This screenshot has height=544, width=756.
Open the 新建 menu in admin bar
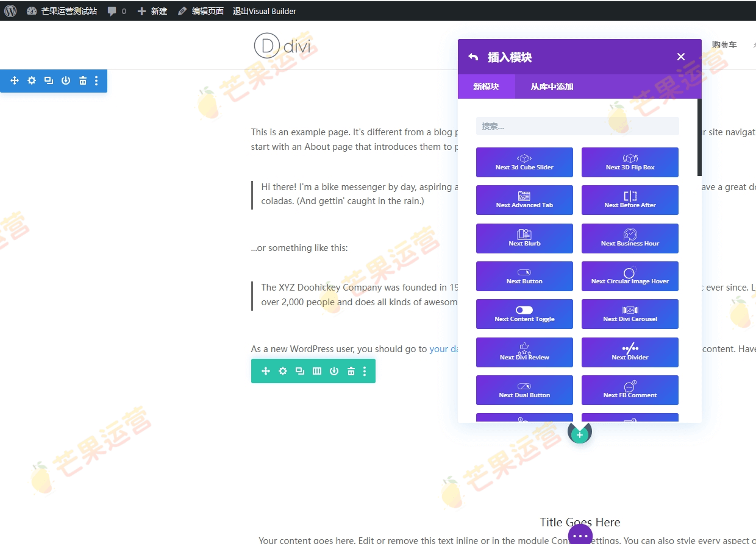(151, 10)
